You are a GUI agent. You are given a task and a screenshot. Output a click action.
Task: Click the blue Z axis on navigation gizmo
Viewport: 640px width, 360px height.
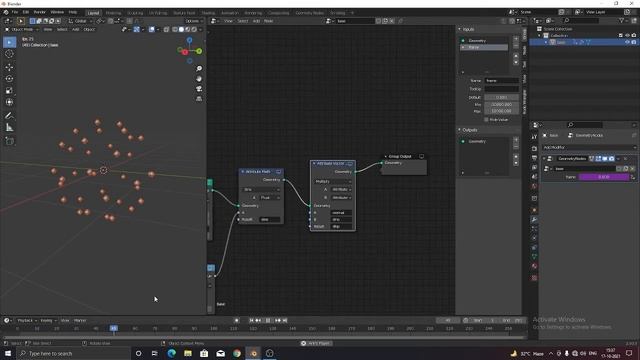(189, 40)
